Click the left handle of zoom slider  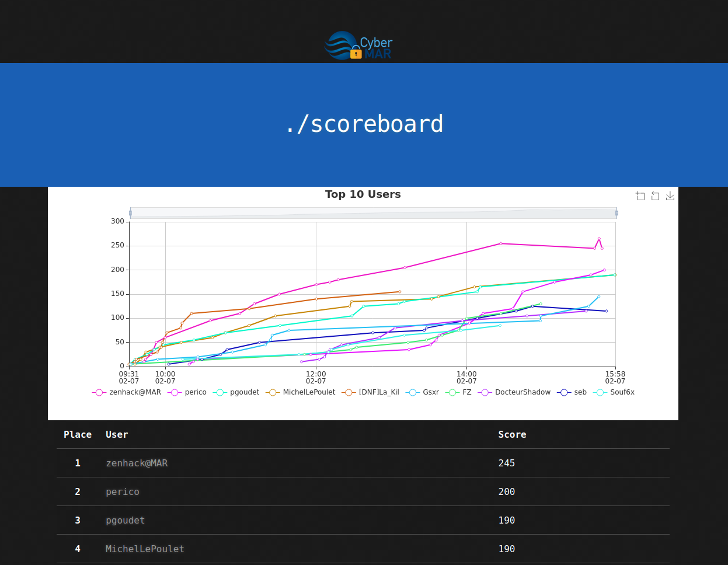130,213
